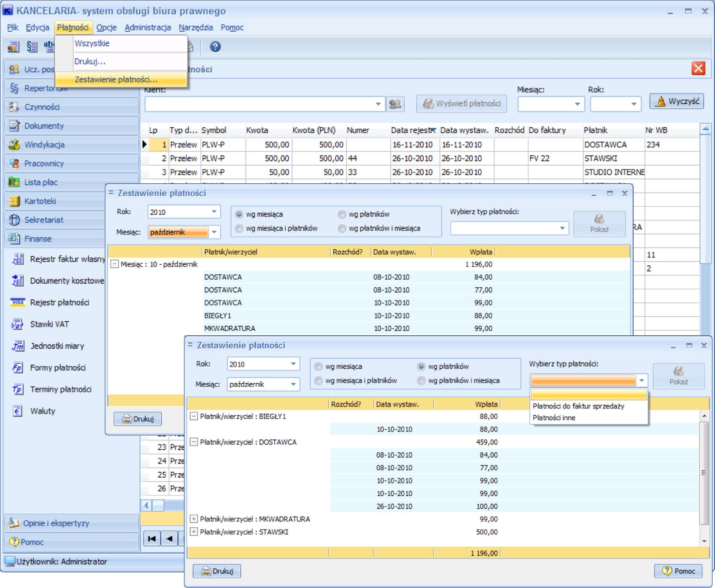
Task: Open Miesiąc dropdown in front Zestawienie window
Action: tap(293, 384)
